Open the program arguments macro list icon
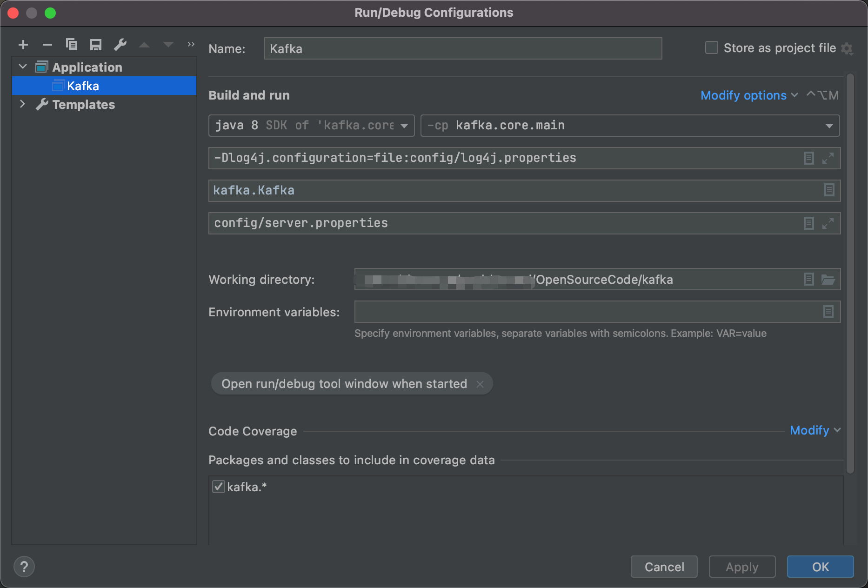868x588 pixels. 809,223
